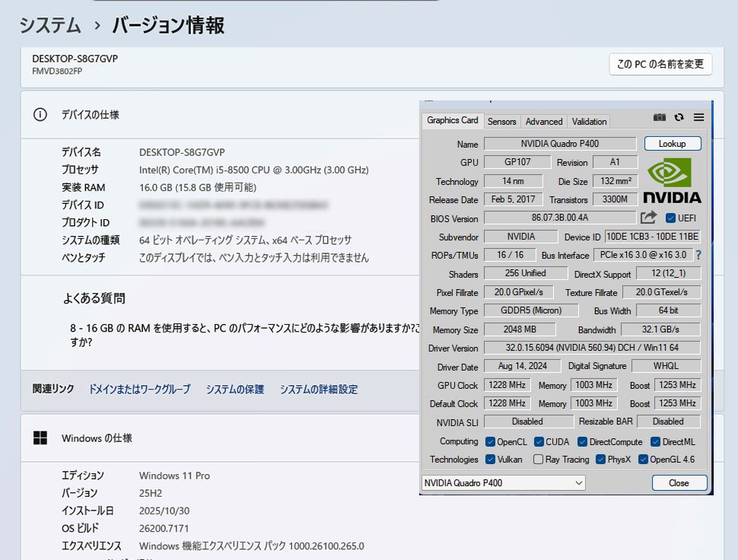The height and width of the screenshot is (560, 738).
Task: Click the Windows logo beside Windowsの仕様
Action: 40,438
